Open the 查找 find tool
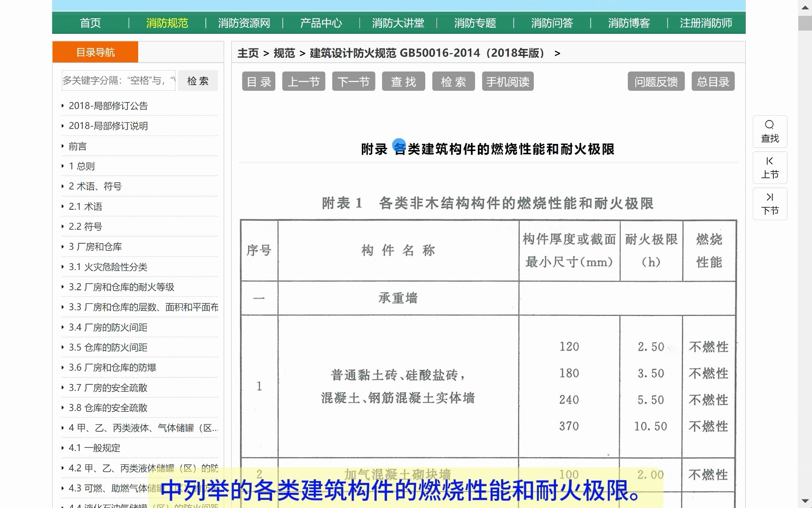Screen dimensions: 812x508 point(403,81)
